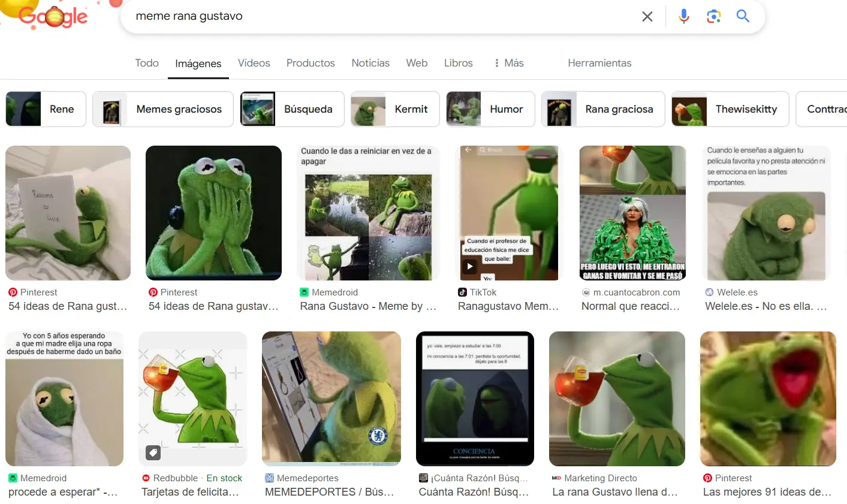
Task: Open the Marketing Directo tea-sipping Kermit image
Action: coord(617,399)
